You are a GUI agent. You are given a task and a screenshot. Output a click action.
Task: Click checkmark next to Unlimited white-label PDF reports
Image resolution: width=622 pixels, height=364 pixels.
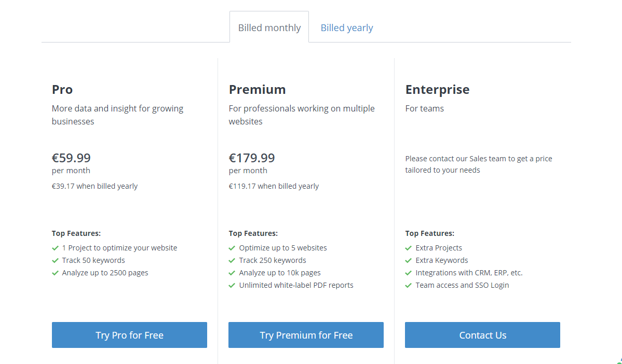(x=232, y=286)
